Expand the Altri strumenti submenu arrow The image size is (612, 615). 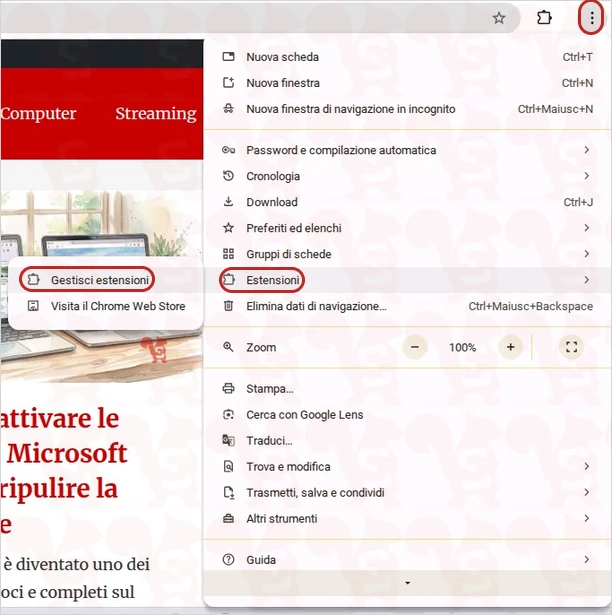(586, 518)
